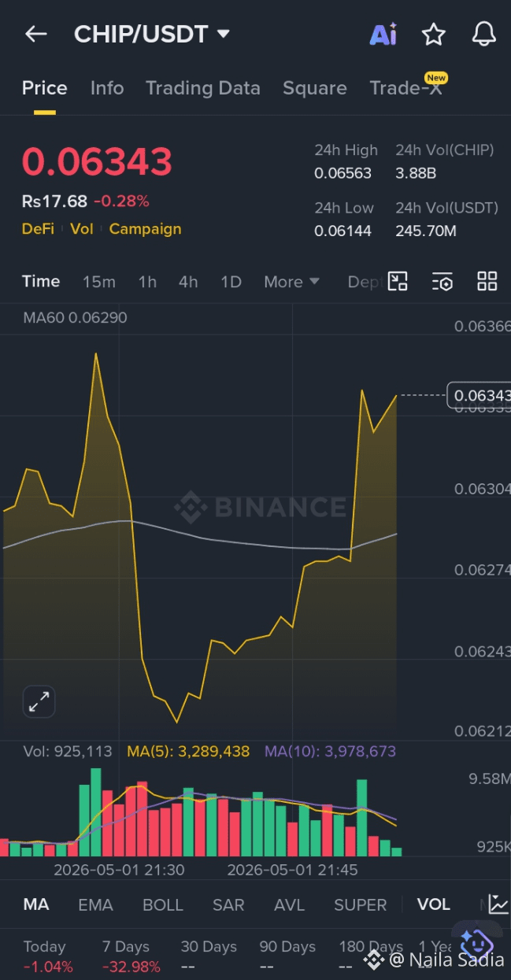The image size is (511, 980).
Task: Tap the back arrow icon
Action: pos(36,34)
